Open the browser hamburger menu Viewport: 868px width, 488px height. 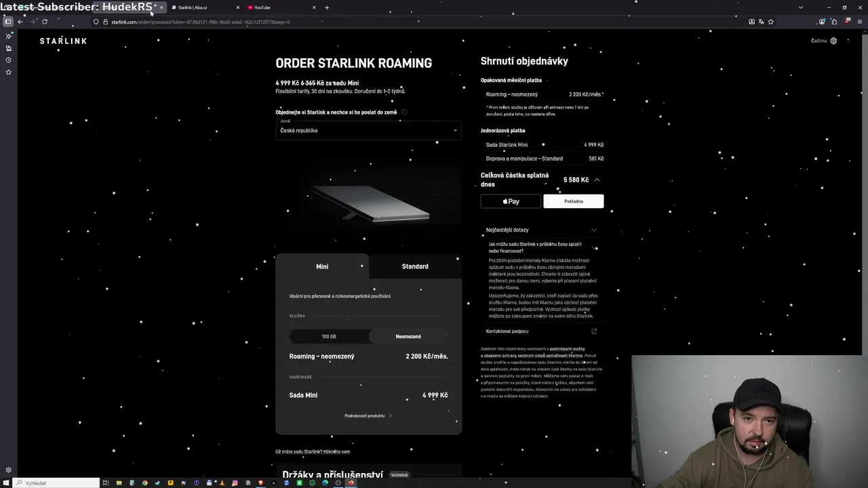tap(859, 22)
